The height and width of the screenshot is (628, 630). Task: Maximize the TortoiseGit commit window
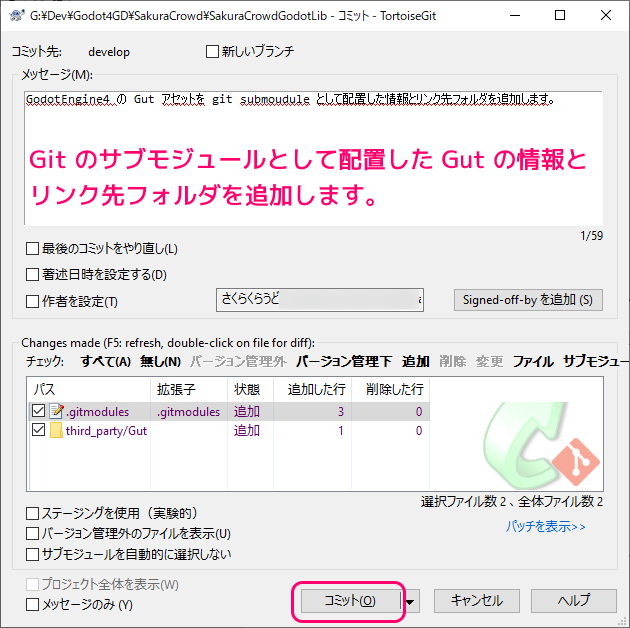(560, 15)
